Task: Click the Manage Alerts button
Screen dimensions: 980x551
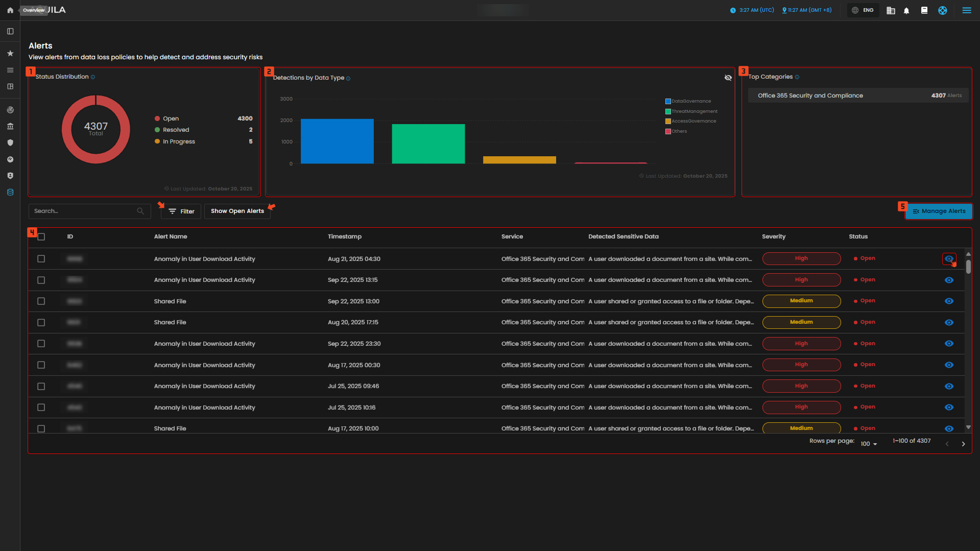Action: 939,211
